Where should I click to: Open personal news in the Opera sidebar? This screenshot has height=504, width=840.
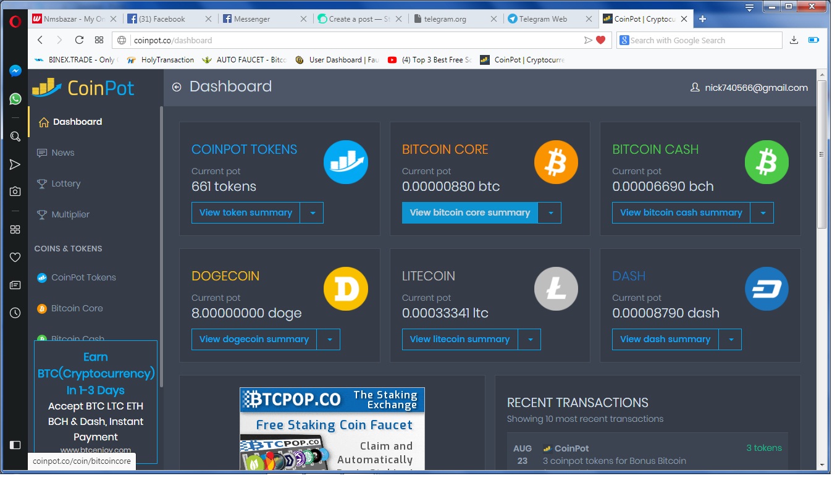(x=15, y=285)
